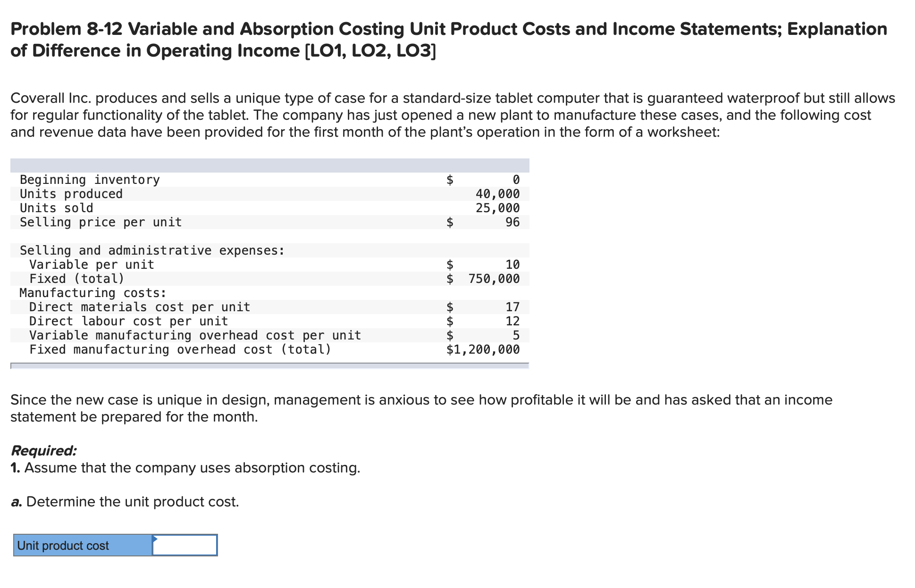The width and height of the screenshot is (915, 588).
Task: Click the Direct labour cost per unit row
Action: pyautogui.click(x=127, y=321)
